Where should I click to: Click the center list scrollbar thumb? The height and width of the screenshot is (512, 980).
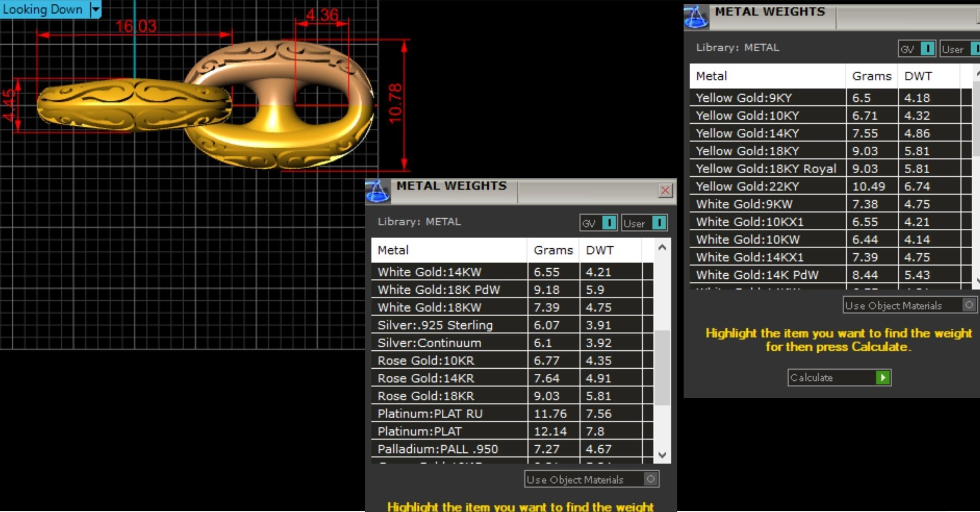662,367
